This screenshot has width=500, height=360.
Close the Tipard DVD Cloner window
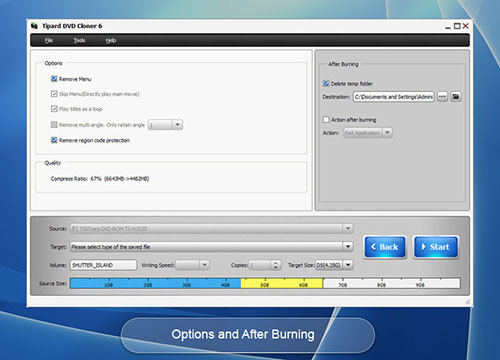pyautogui.click(x=466, y=26)
